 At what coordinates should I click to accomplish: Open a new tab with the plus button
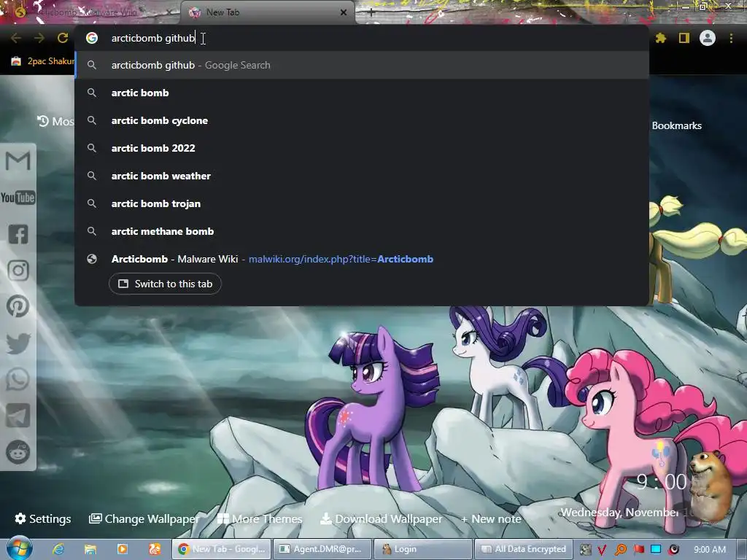pyautogui.click(x=371, y=13)
